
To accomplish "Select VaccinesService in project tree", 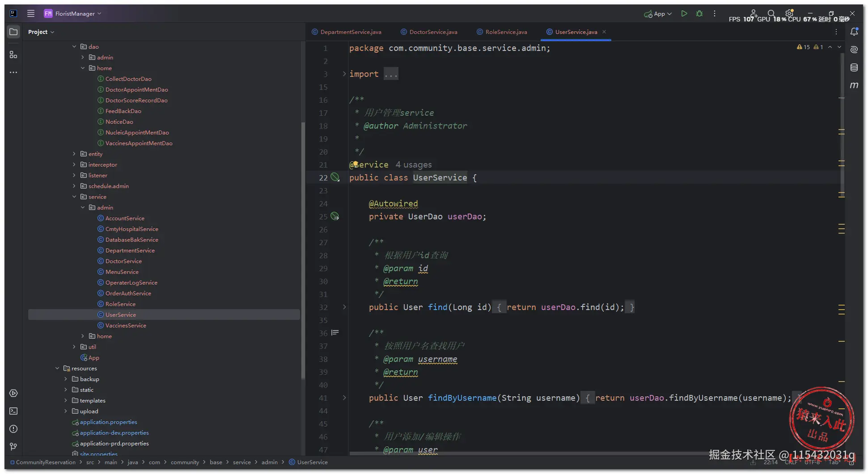I will click(126, 325).
